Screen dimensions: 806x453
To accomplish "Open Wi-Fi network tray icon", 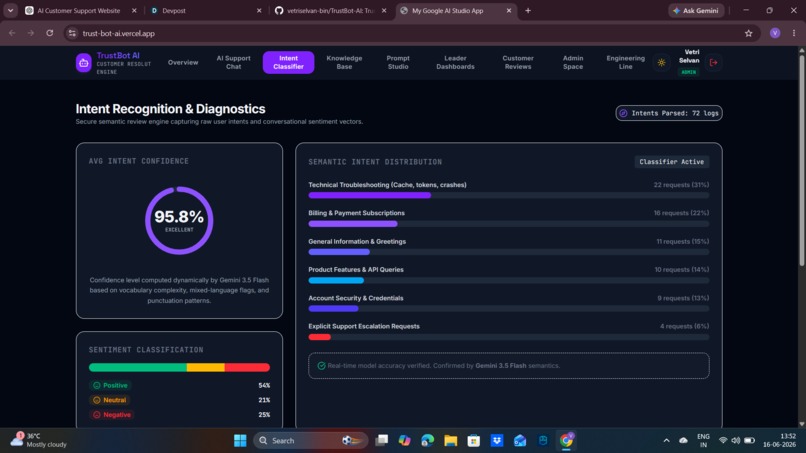I will [x=723, y=441].
